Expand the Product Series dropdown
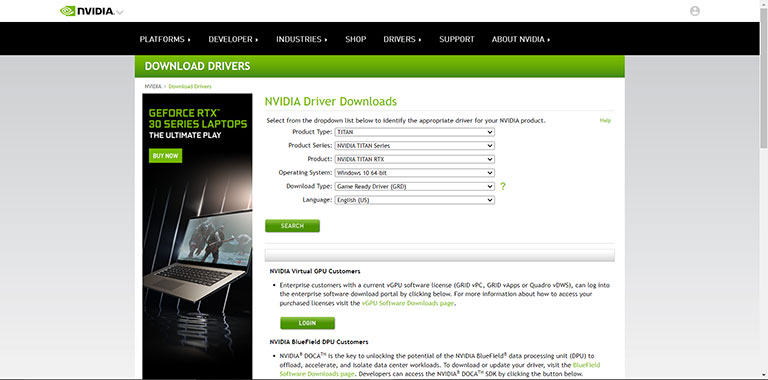The image size is (768, 380). coord(414,146)
